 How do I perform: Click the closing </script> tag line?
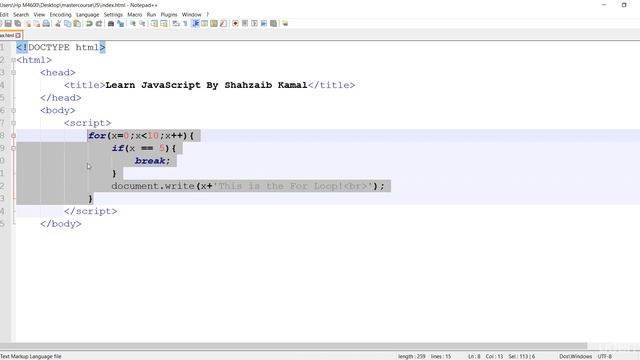coord(91,211)
